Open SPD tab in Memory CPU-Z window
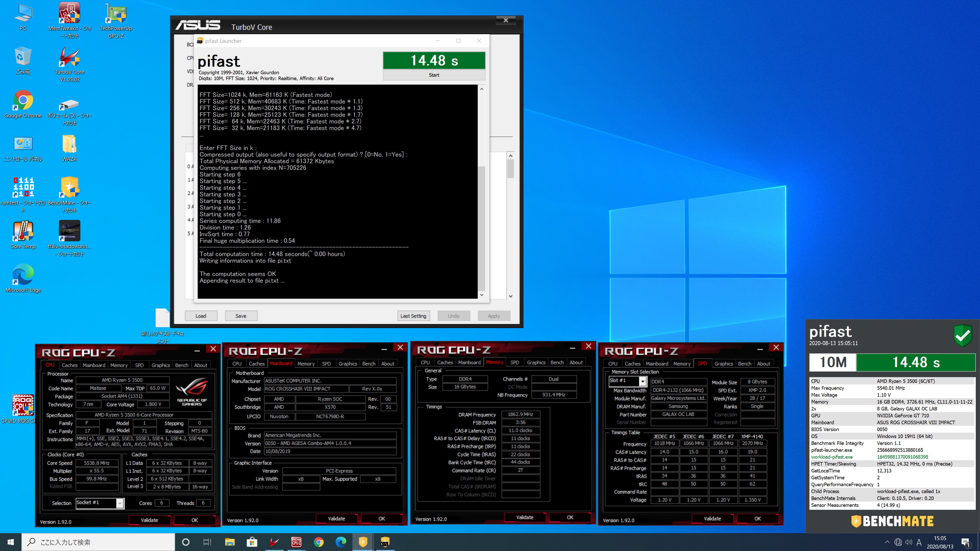The image size is (980, 551). coord(515,362)
